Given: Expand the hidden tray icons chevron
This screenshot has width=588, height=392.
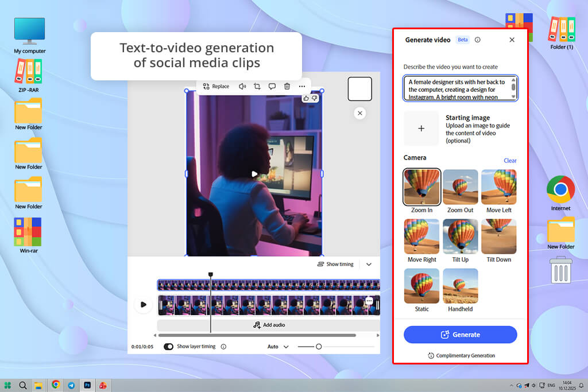Looking at the screenshot, I should tap(511, 385).
